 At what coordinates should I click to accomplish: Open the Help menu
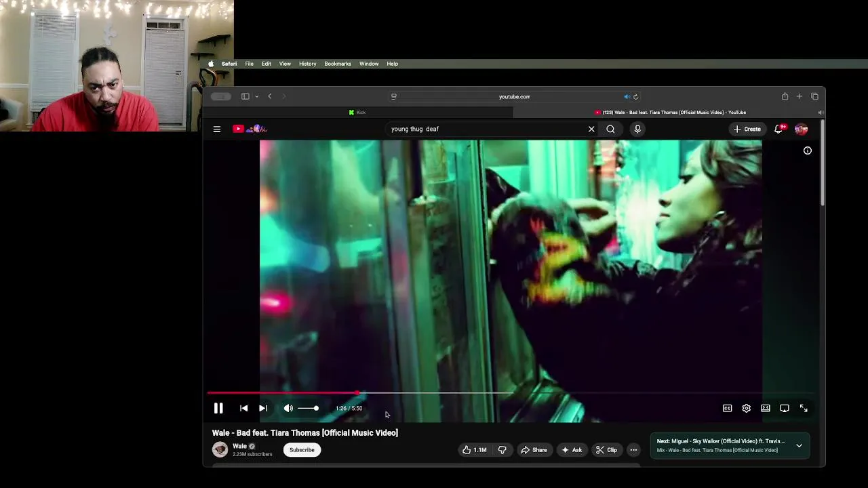(x=393, y=64)
